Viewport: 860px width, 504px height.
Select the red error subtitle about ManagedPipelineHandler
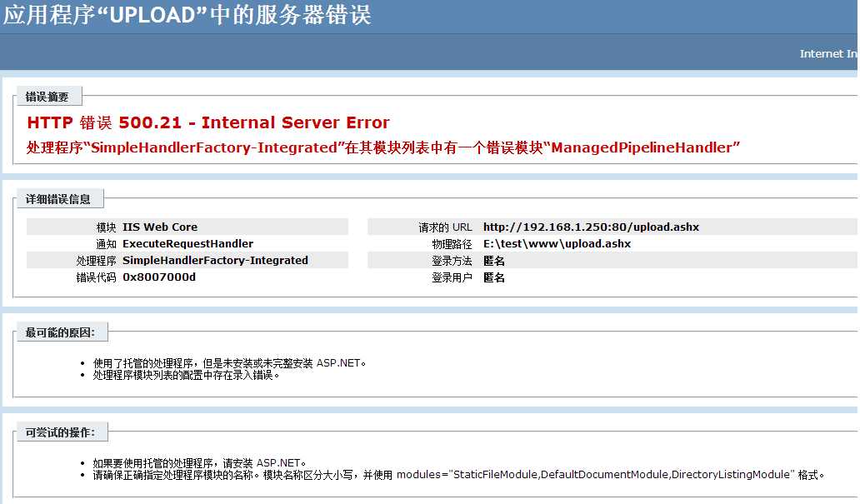[x=383, y=147]
